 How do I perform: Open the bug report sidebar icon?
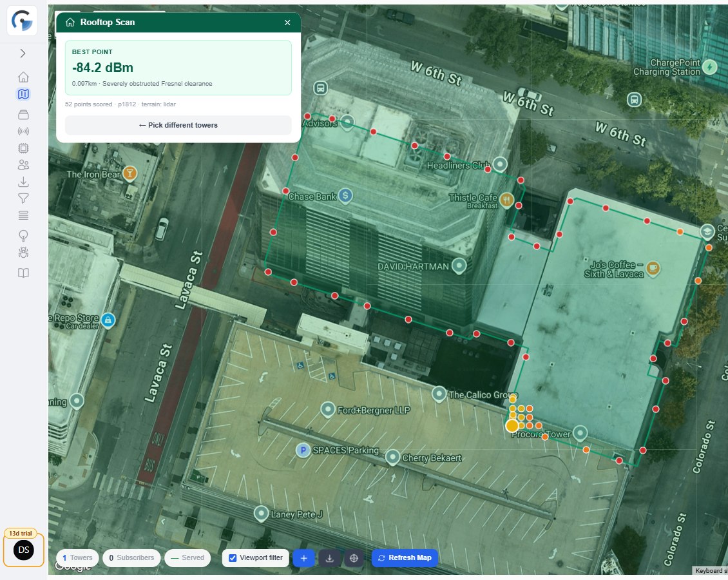[23, 252]
